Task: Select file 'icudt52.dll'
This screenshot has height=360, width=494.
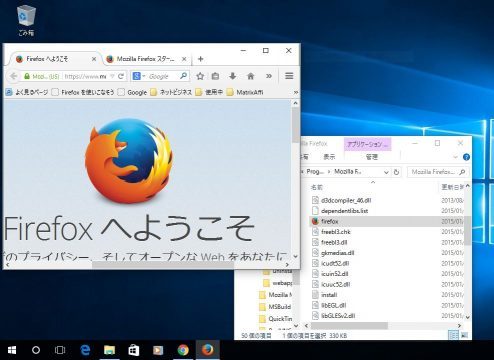Action: [335, 263]
